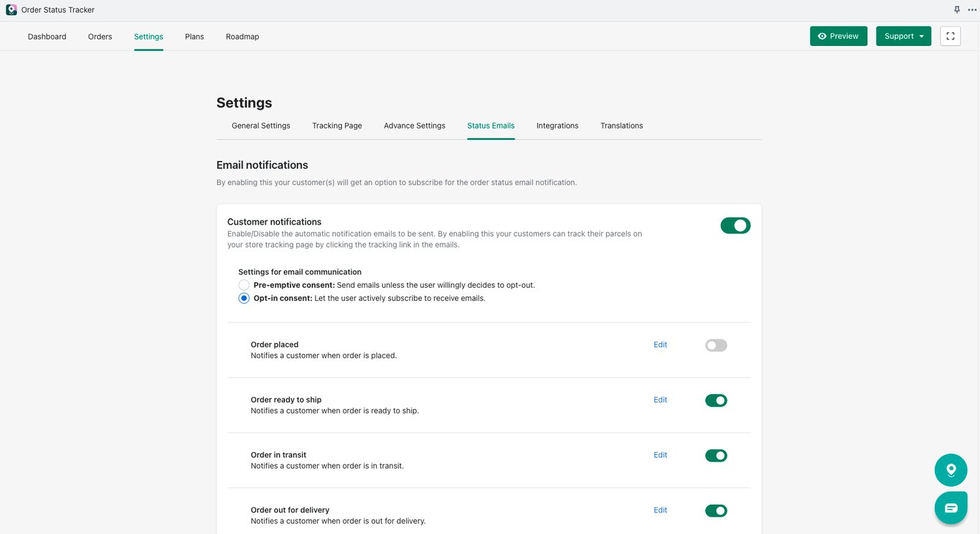The width and height of the screenshot is (980, 534).
Task: Open the location pin tracker widget
Action: 951,470
